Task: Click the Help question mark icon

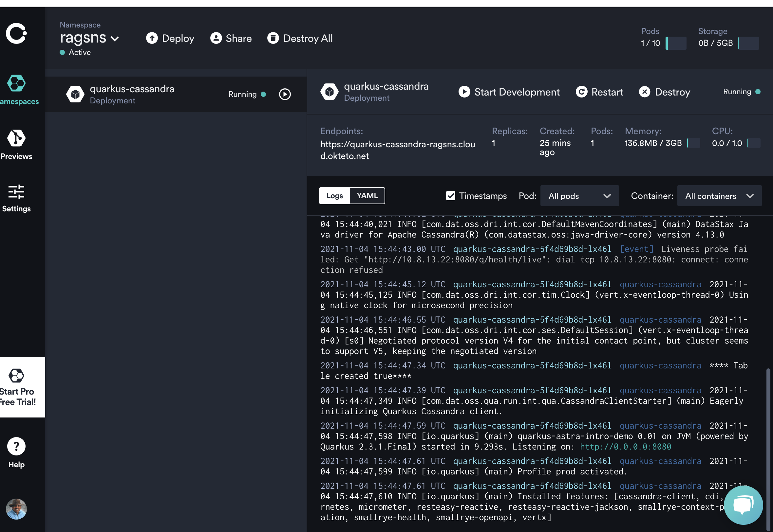Action: point(16,446)
